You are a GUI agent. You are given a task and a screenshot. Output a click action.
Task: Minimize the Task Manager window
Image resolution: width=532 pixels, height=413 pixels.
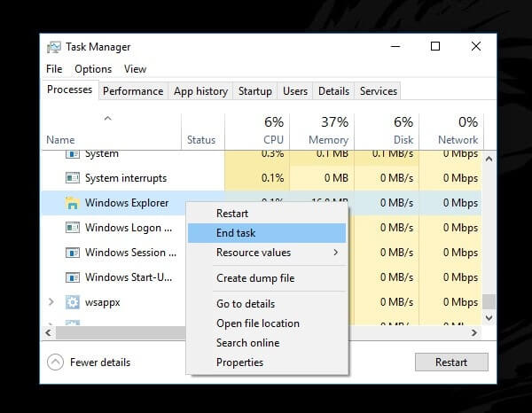(x=395, y=46)
